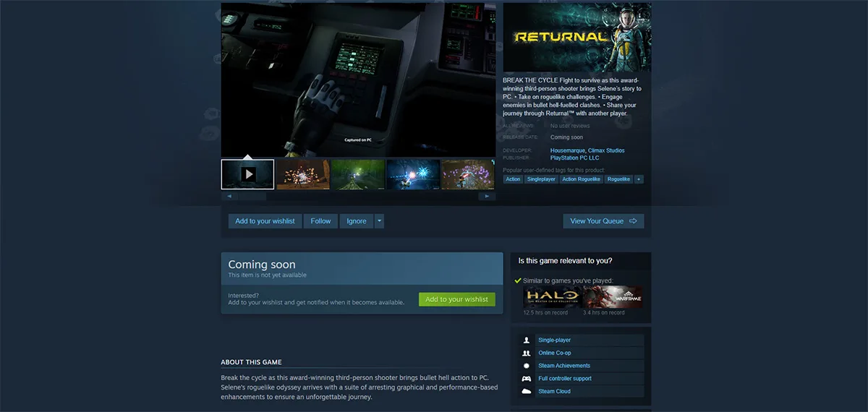Click the Steam Achievements feature link
The height and width of the screenshot is (412, 868).
564,366
